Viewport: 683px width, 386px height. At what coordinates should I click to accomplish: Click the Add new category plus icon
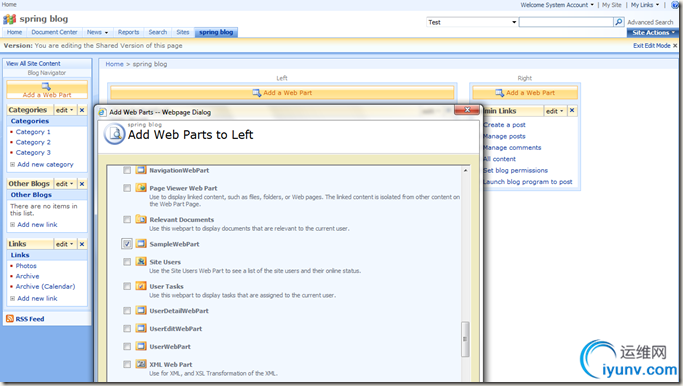pos(13,165)
